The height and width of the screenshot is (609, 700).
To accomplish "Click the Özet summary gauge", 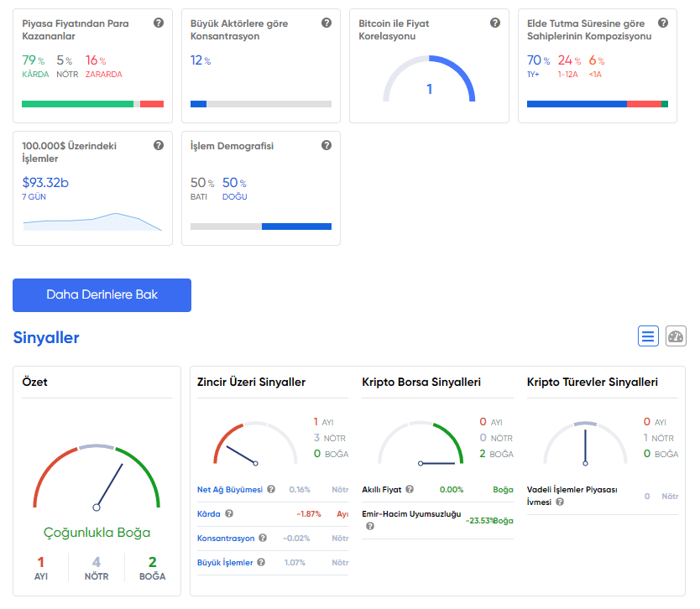I will [97, 478].
